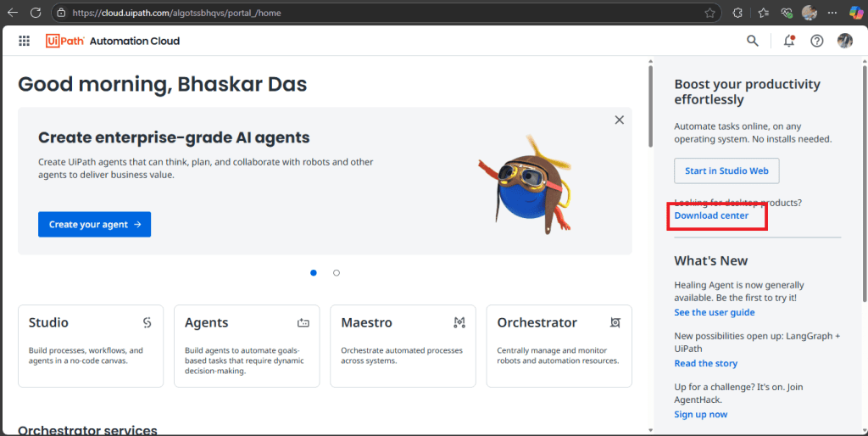Open browser essentials heart icon

point(787,13)
